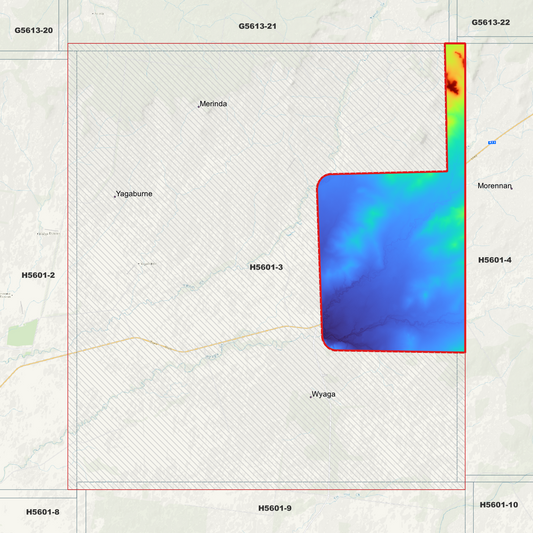Click the Yagaburne place name
The height and width of the screenshot is (533, 533).
tap(134, 194)
